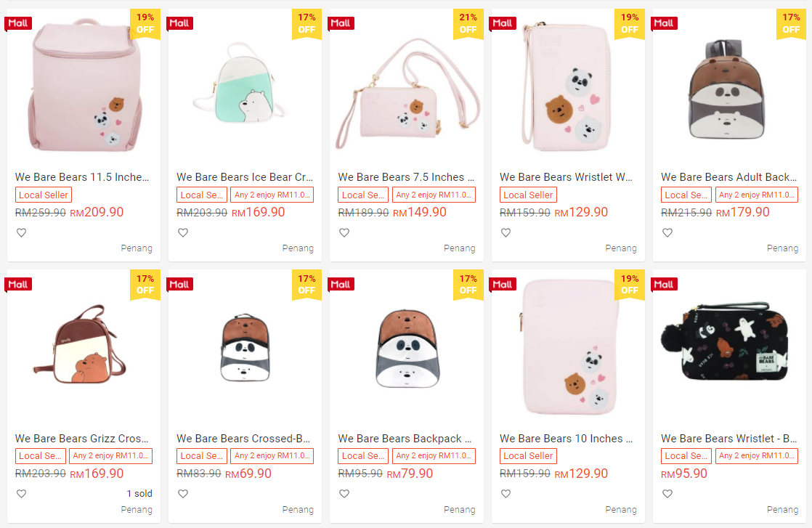This screenshot has width=812, height=528.
Task: Open the pink 11.5 Inches backpack image
Action: (x=84, y=87)
